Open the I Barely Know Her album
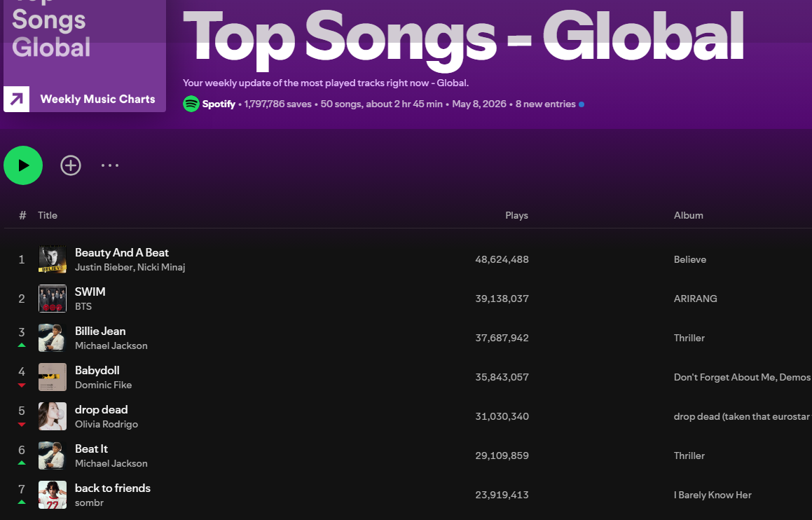 tap(713, 495)
